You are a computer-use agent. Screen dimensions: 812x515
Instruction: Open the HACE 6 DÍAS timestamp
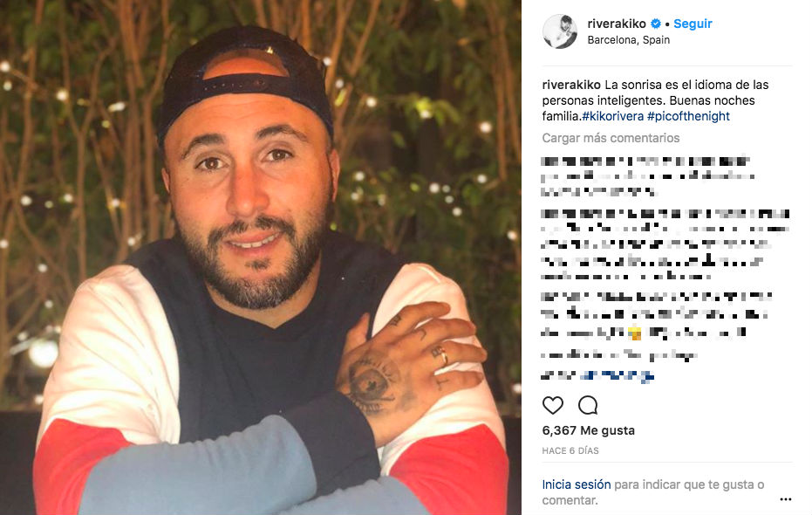(x=570, y=450)
